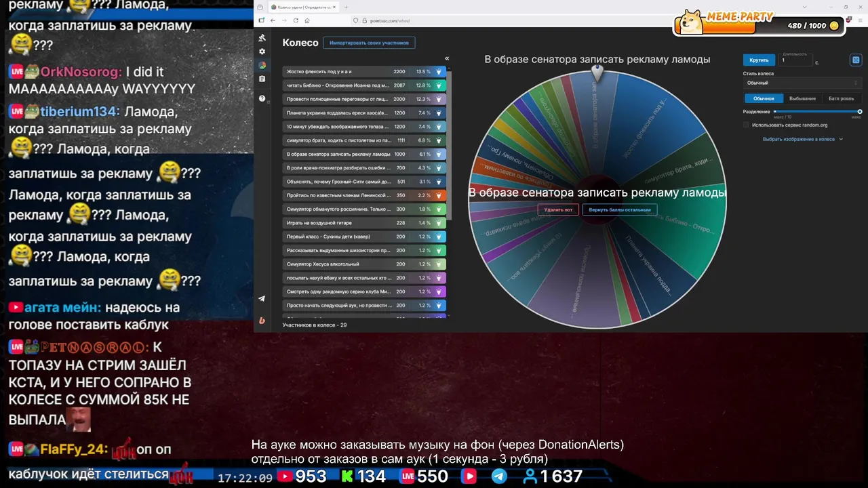
Task: Click lot Просто начать следующий аук
Action: (338, 305)
